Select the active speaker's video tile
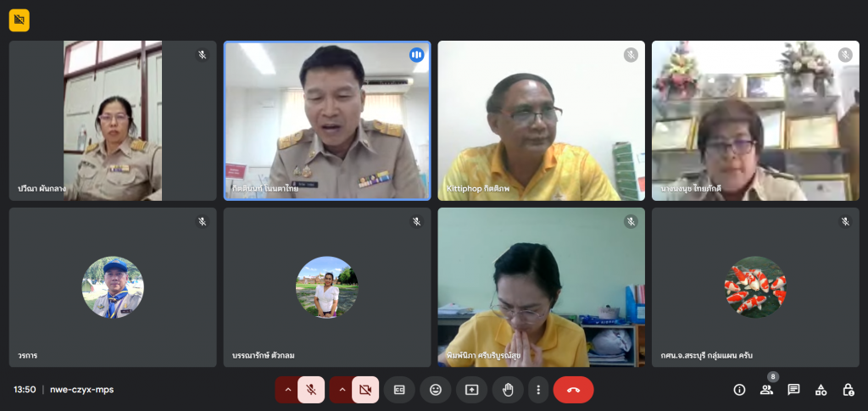Screen dimensions: 868x411 pos(327,120)
